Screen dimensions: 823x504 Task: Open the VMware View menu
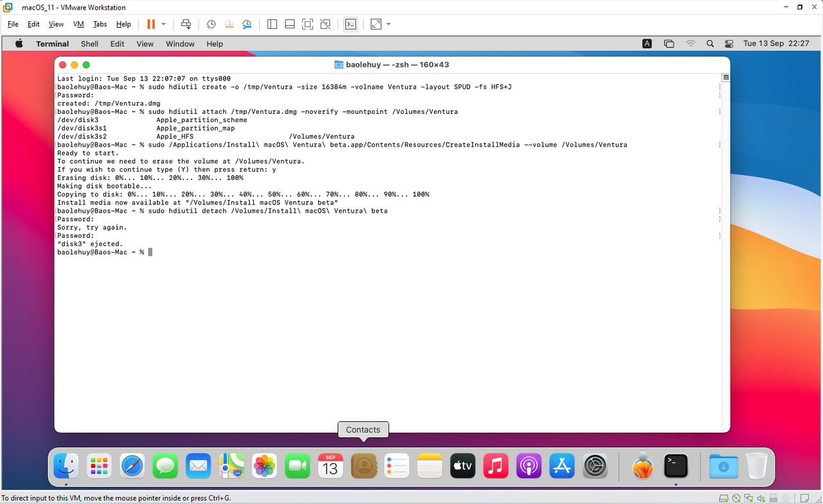tap(57, 24)
